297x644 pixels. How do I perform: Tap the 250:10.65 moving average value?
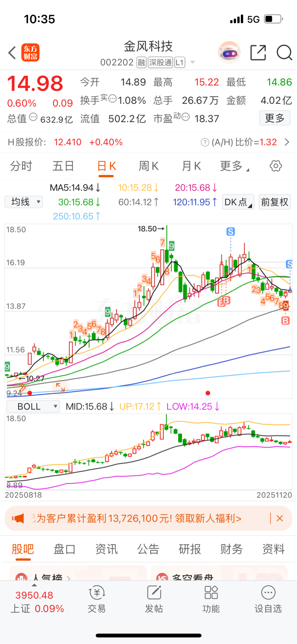[x=77, y=216]
